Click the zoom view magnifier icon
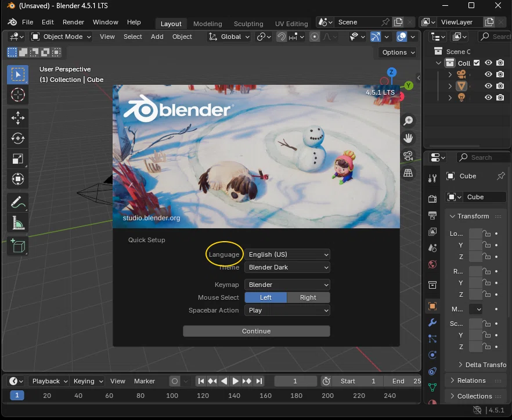The image size is (512, 420). [408, 121]
